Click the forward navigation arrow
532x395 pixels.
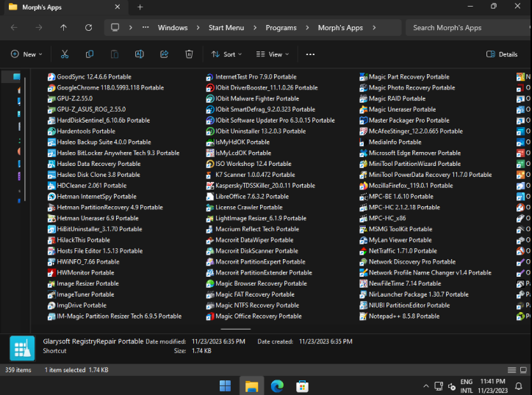pos(39,27)
